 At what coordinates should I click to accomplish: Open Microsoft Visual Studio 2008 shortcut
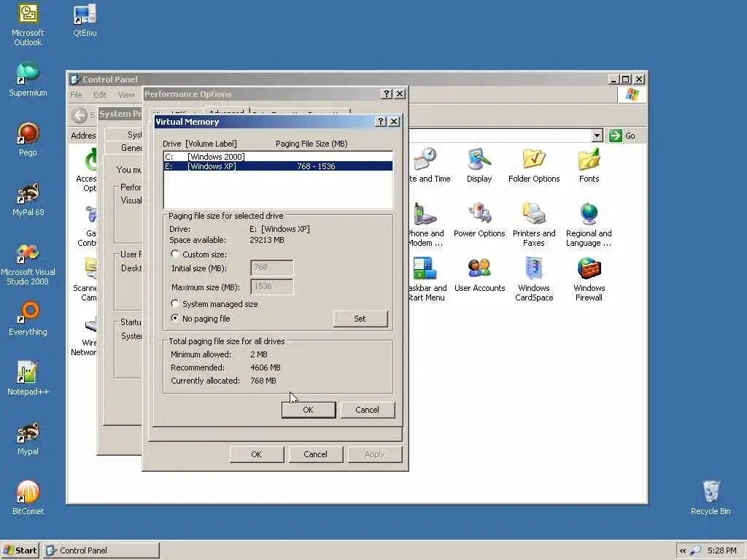(28, 264)
